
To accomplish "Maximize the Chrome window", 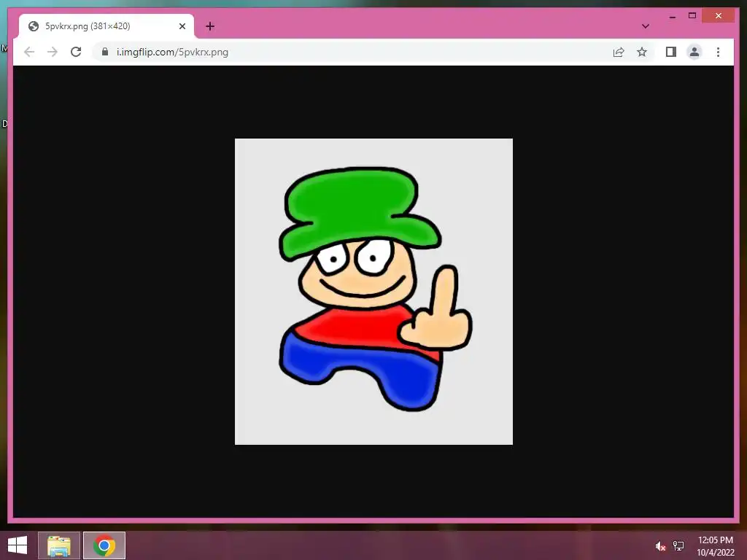I will (x=692, y=16).
